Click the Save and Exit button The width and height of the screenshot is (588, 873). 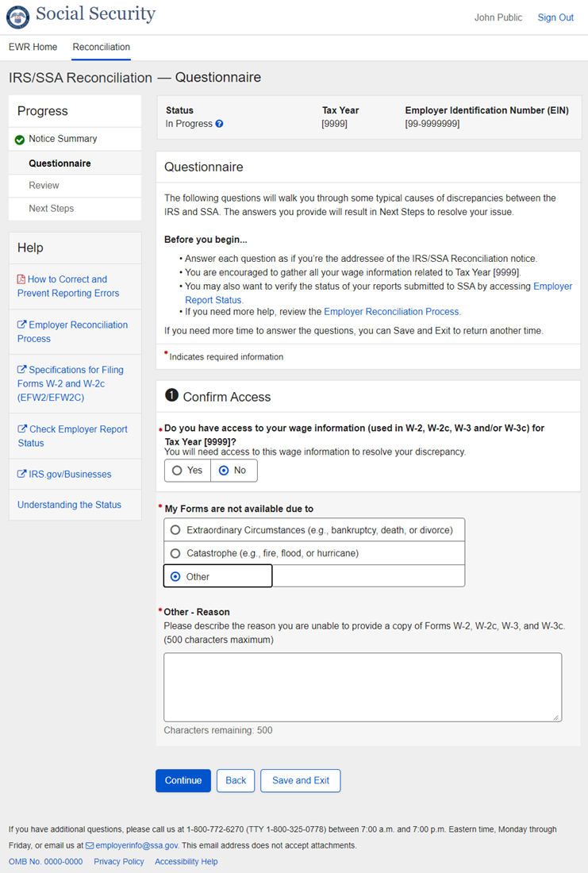tap(300, 780)
